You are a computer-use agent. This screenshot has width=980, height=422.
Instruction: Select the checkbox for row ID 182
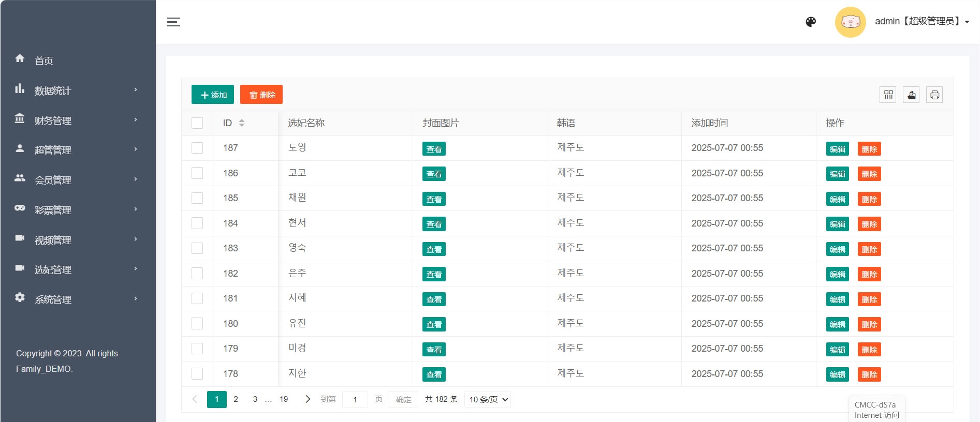point(197,274)
